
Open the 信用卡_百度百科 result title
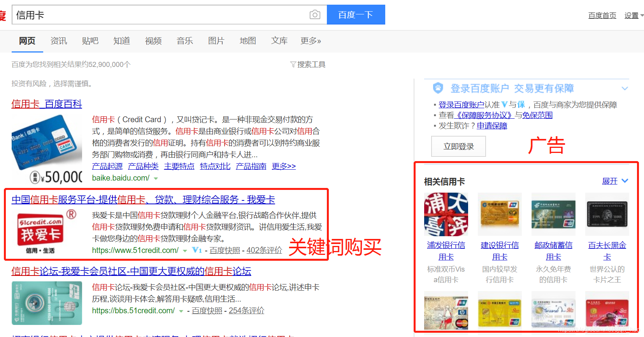pos(47,104)
